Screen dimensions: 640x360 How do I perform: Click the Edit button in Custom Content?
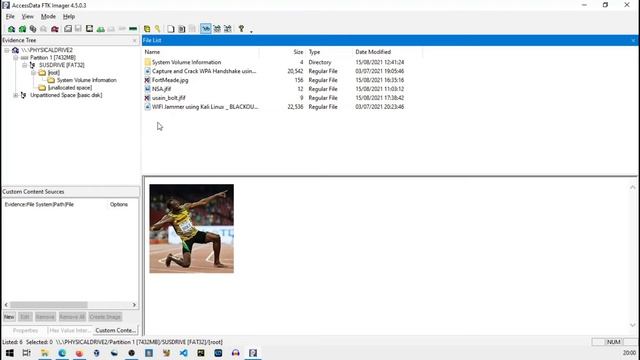[25, 317]
